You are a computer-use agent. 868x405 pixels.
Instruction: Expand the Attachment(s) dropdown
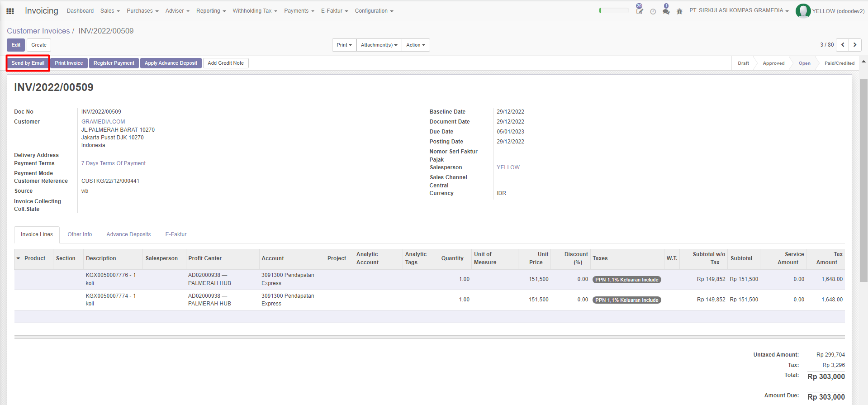[379, 45]
